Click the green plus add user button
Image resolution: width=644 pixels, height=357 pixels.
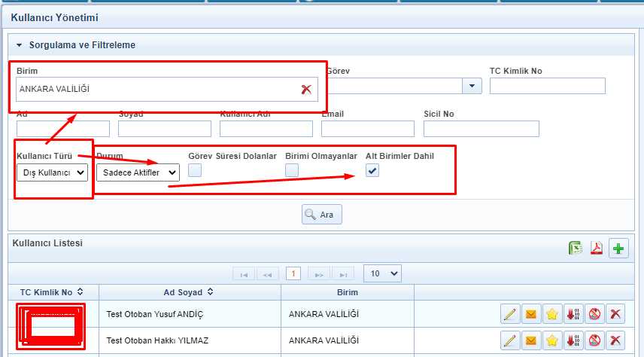(x=618, y=249)
